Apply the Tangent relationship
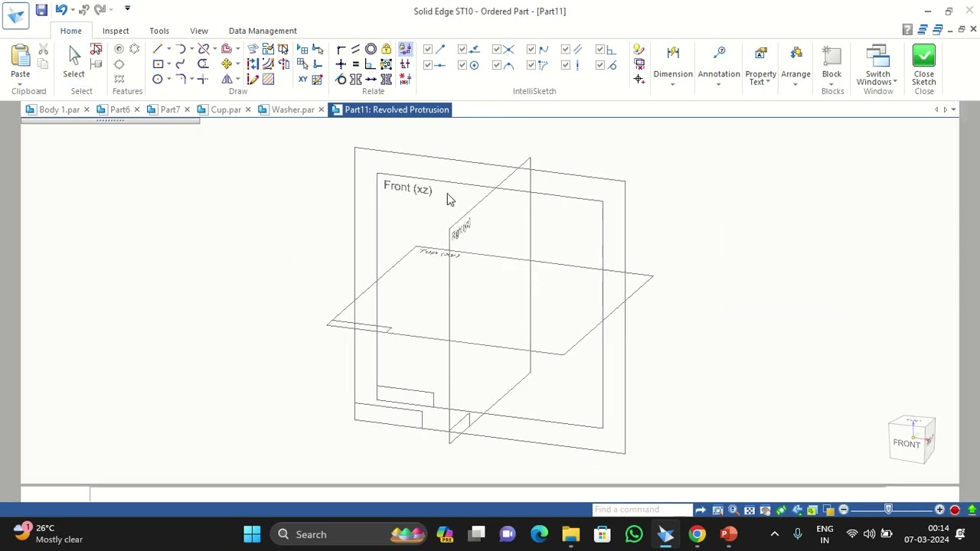 point(341,79)
